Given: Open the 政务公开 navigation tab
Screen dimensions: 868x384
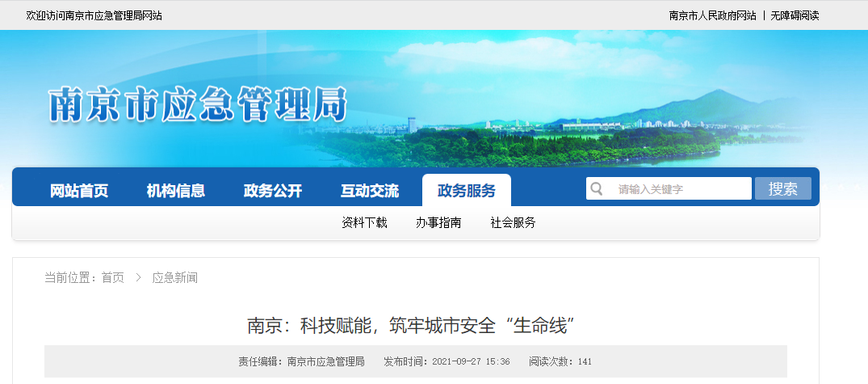Looking at the screenshot, I should (273, 191).
